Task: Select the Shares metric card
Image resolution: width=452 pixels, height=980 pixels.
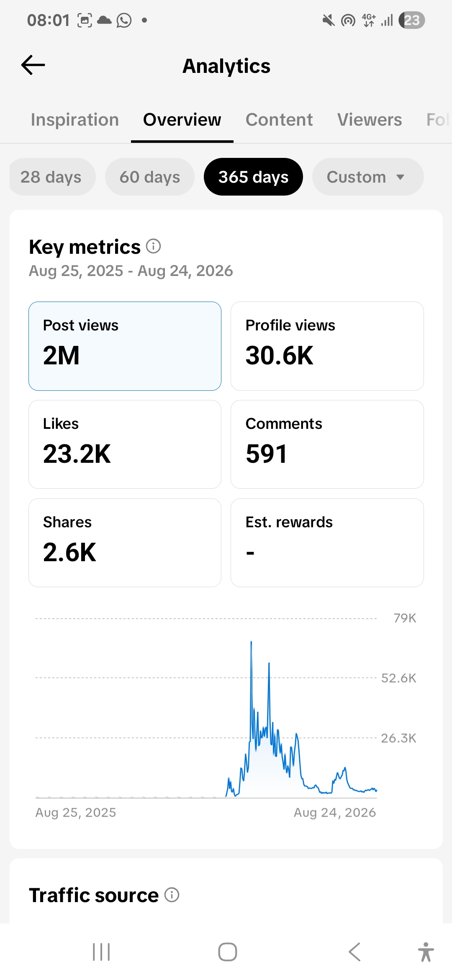Action: [x=125, y=543]
